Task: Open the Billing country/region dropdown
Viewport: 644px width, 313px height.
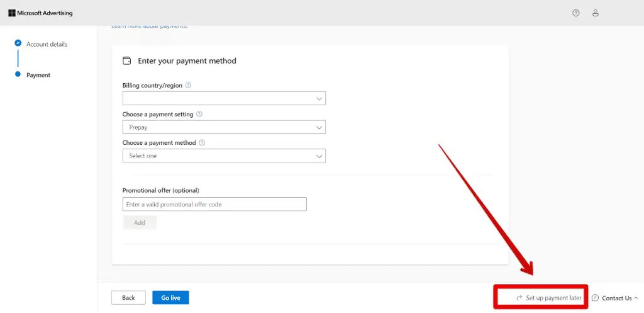Action: click(x=224, y=98)
